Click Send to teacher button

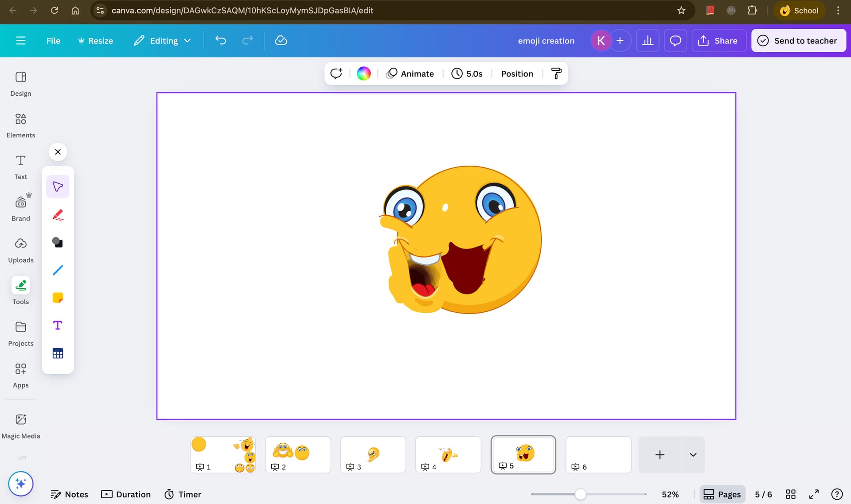pyautogui.click(x=798, y=41)
